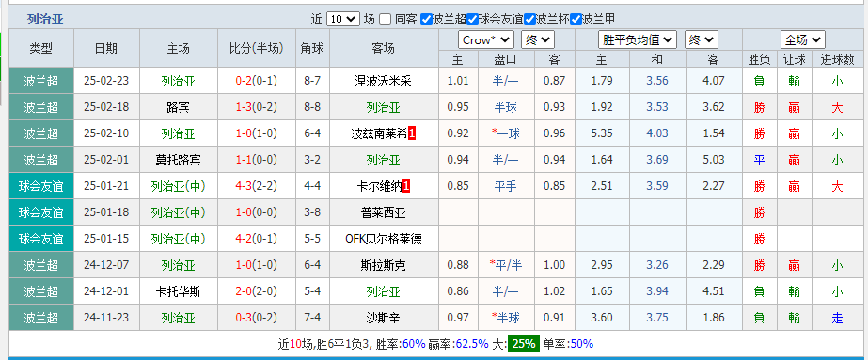Screen dimensions: 868x360
Task: Toggle the 球会友谊 filter checkbox
Action: point(472,20)
